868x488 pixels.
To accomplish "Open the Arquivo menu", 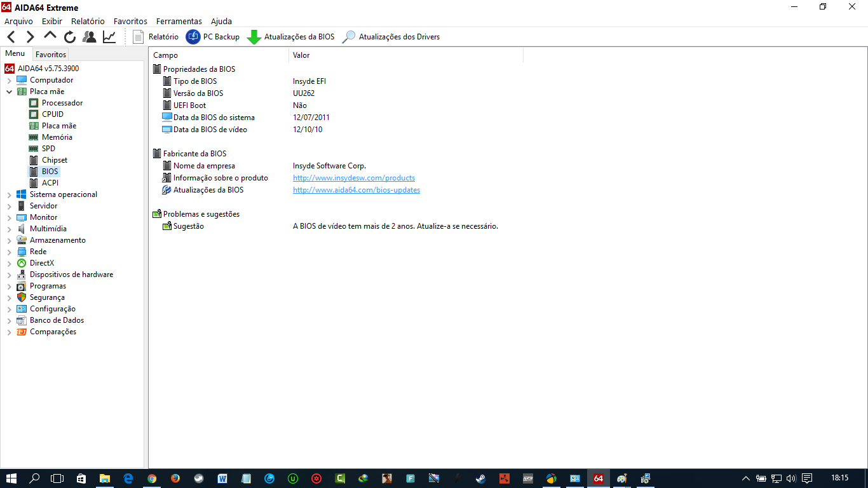I will point(18,21).
